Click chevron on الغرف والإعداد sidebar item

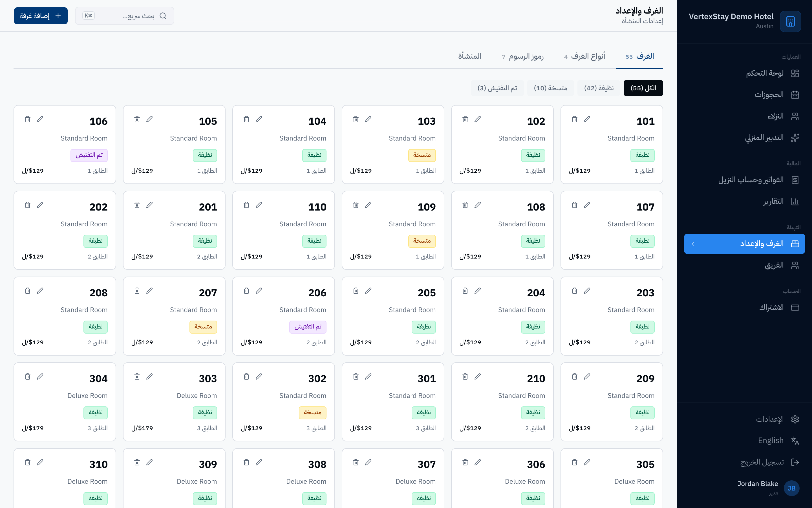point(693,244)
